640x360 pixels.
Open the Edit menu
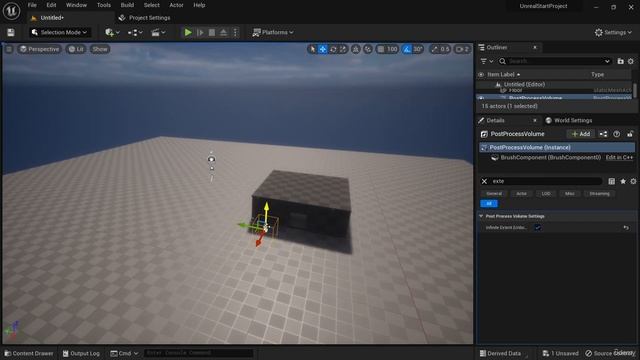[x=51, y=5]
